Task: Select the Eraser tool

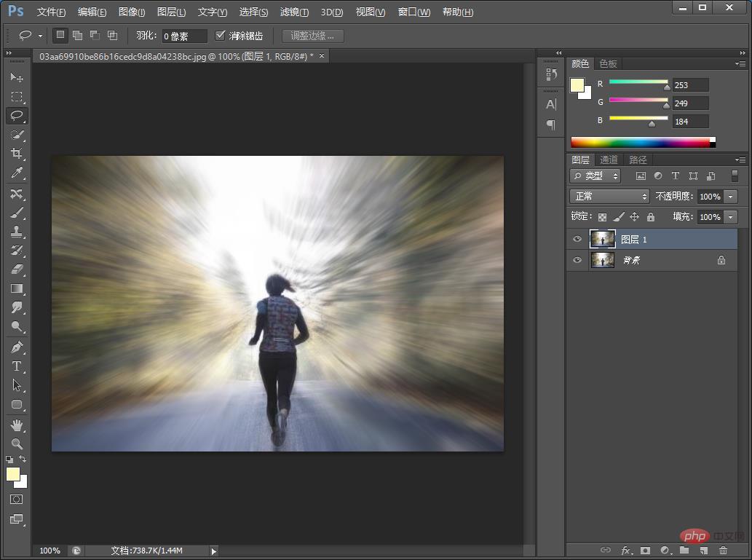Action: pos(17,269)
